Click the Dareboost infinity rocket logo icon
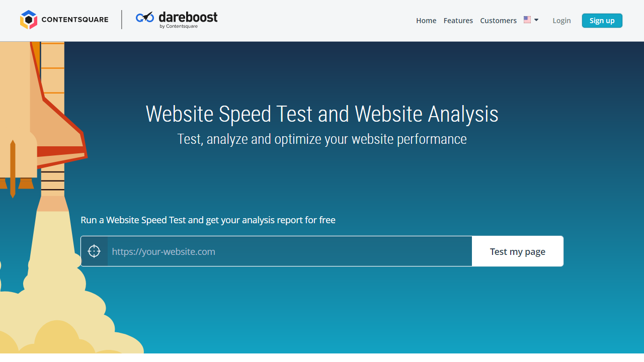 (144, 18)
